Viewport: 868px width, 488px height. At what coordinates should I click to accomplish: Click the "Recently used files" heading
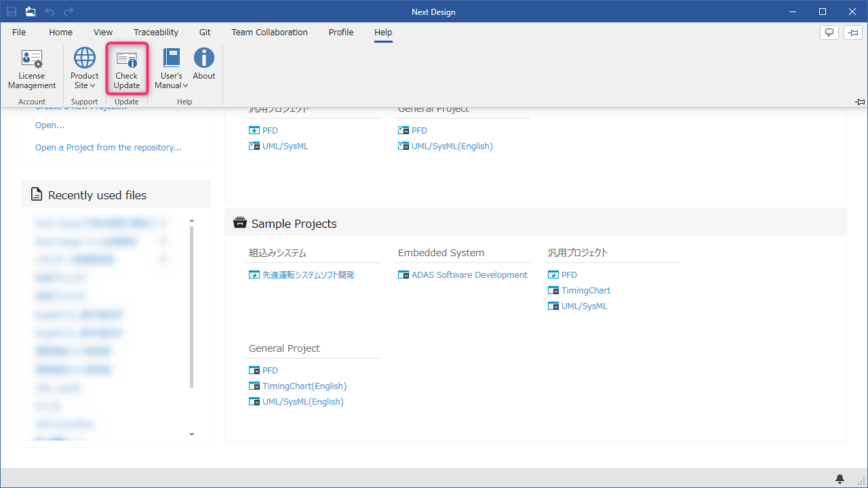[97, 195]
